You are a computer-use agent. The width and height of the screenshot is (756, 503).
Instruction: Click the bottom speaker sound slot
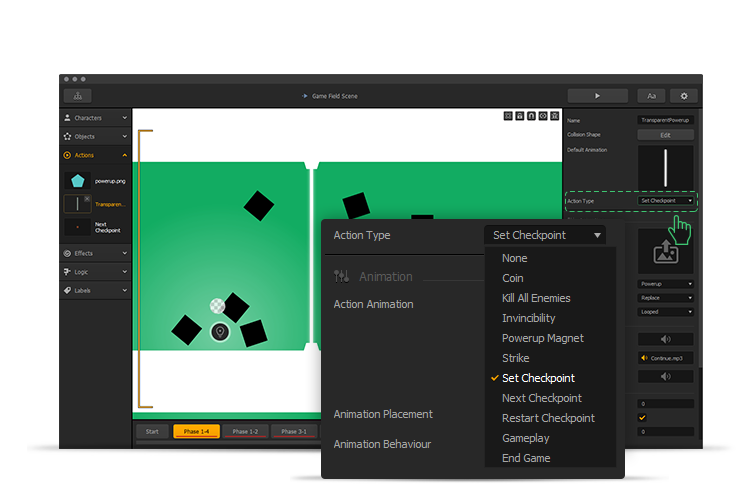665,377
